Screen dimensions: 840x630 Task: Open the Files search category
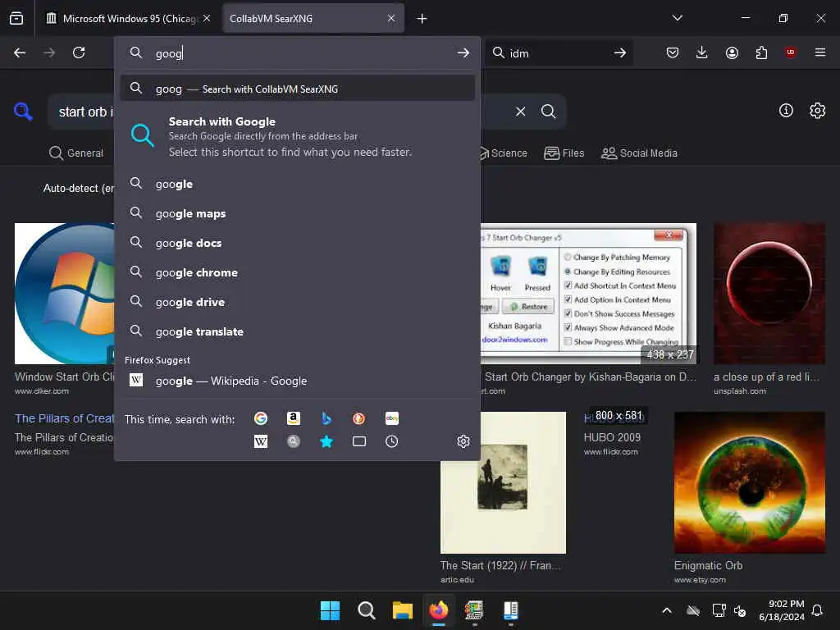(x=564, y=153)
